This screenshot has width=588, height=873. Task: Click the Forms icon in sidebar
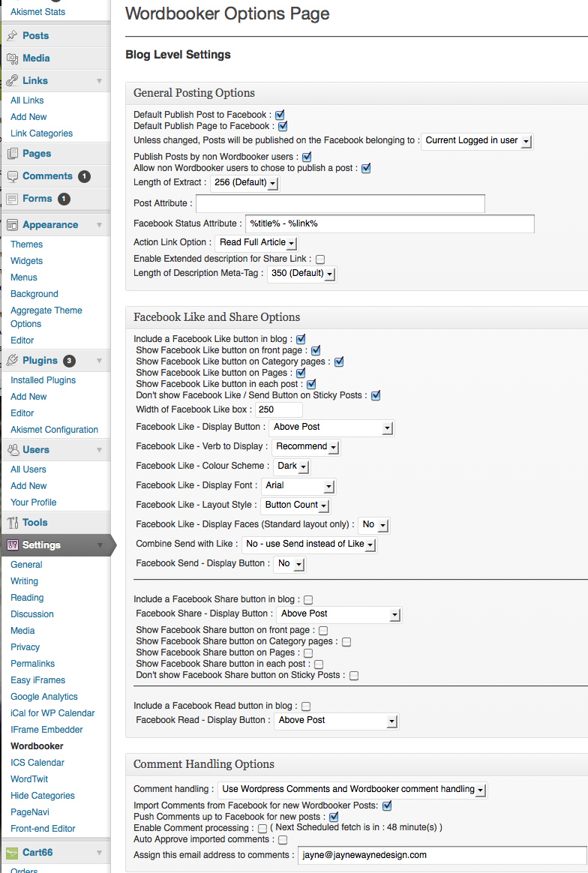coord(12,199)
